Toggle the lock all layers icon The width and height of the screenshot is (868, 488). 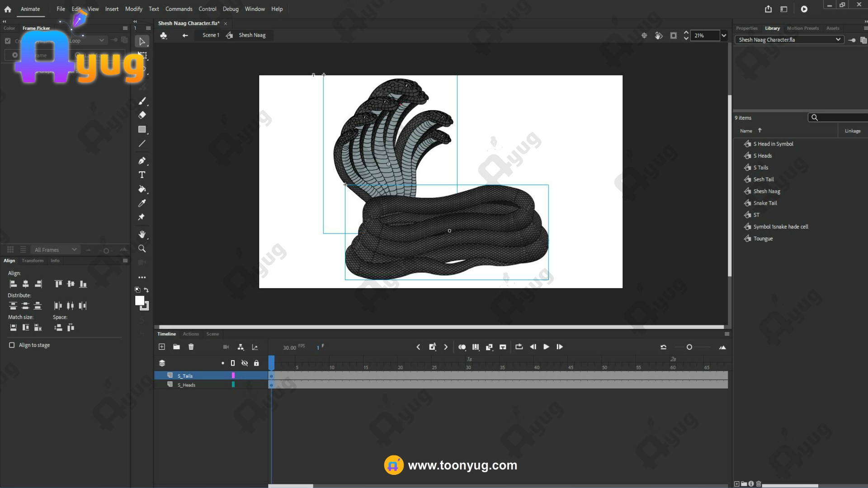pyautogui.click(x=256, y=363)
